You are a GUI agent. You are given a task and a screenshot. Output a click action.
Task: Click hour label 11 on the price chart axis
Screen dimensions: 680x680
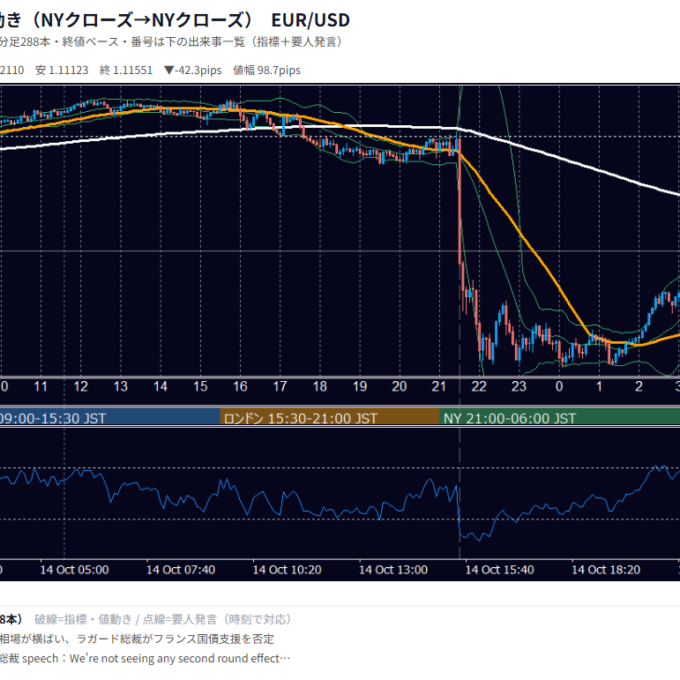(x=41, y=386)
